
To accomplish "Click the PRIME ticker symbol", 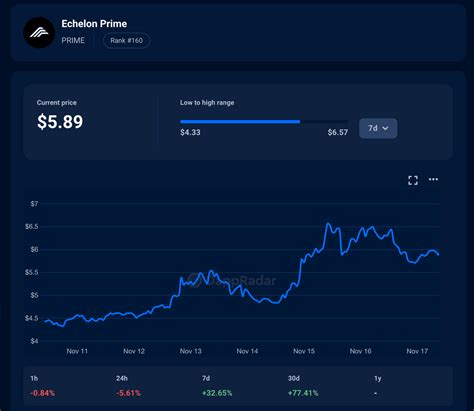I will coord(73,41).
